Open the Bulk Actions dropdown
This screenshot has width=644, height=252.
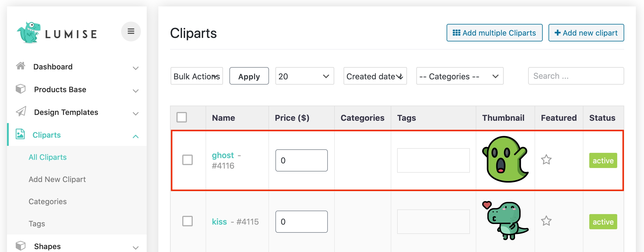197,76
